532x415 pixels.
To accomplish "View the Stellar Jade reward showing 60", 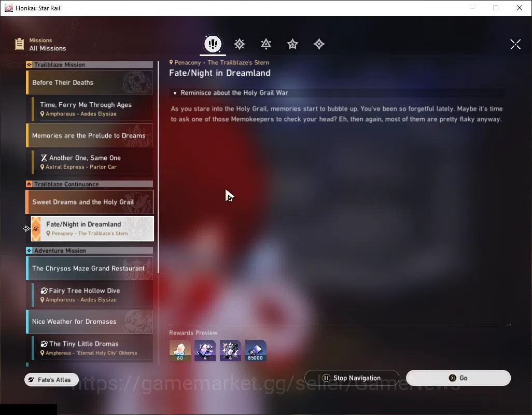I will coord(180,351).
